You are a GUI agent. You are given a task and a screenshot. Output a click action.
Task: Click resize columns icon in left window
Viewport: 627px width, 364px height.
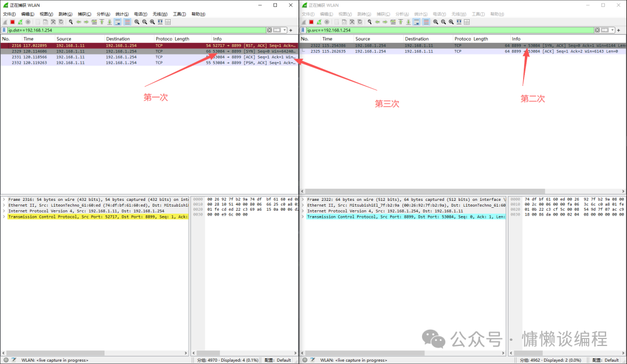[x=160, y=22]
